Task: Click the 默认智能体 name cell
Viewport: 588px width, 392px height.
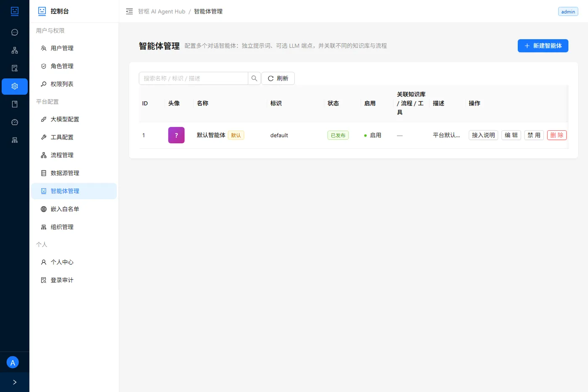Action: 211,135
